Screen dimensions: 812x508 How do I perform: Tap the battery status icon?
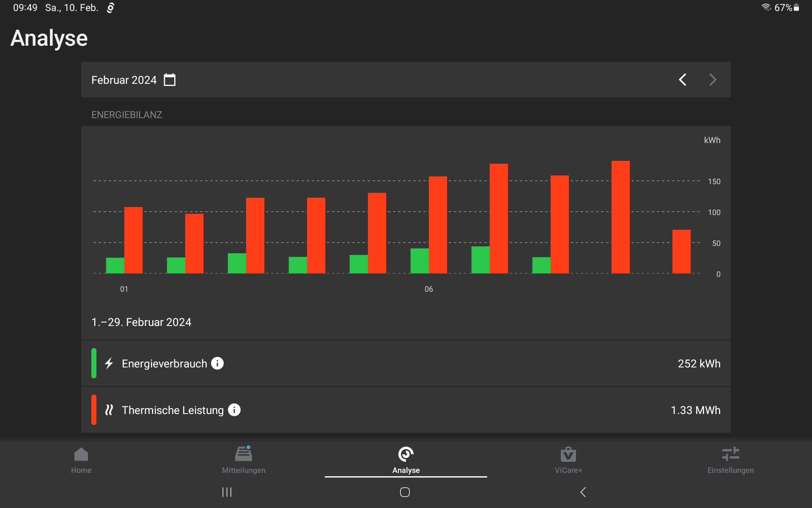click(796, 7)
